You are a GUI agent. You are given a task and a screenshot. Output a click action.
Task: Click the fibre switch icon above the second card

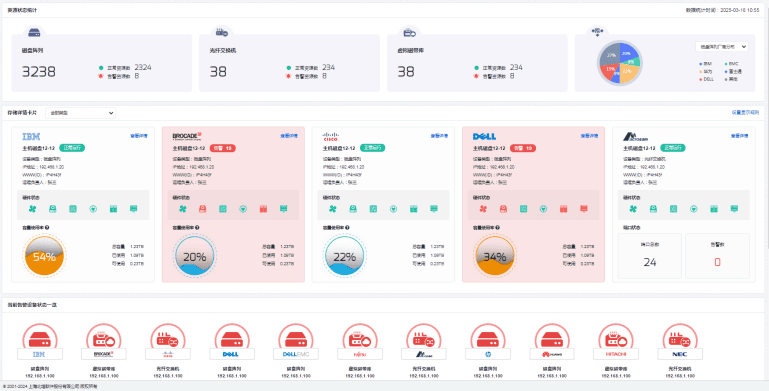222,33
